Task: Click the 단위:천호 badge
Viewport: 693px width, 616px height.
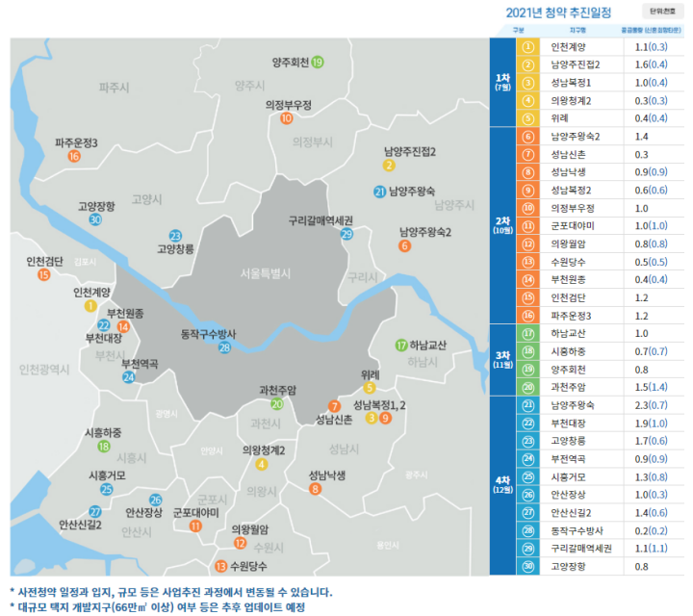Action: (x=662, y=11)
